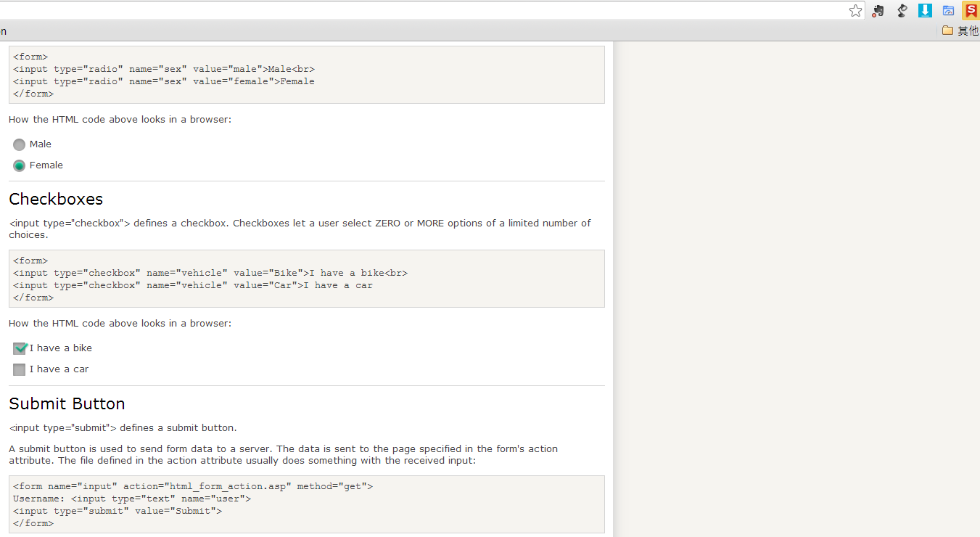Select the Male radio button

[20, 144]
